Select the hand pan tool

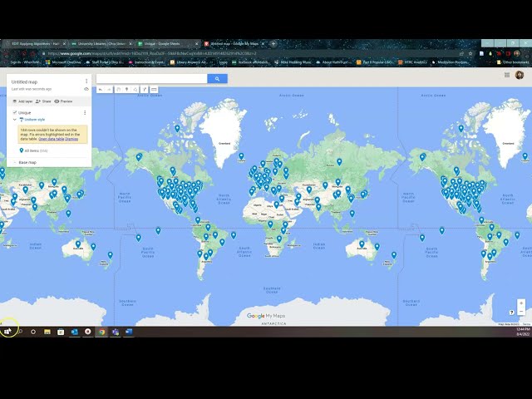pos(118,90)
